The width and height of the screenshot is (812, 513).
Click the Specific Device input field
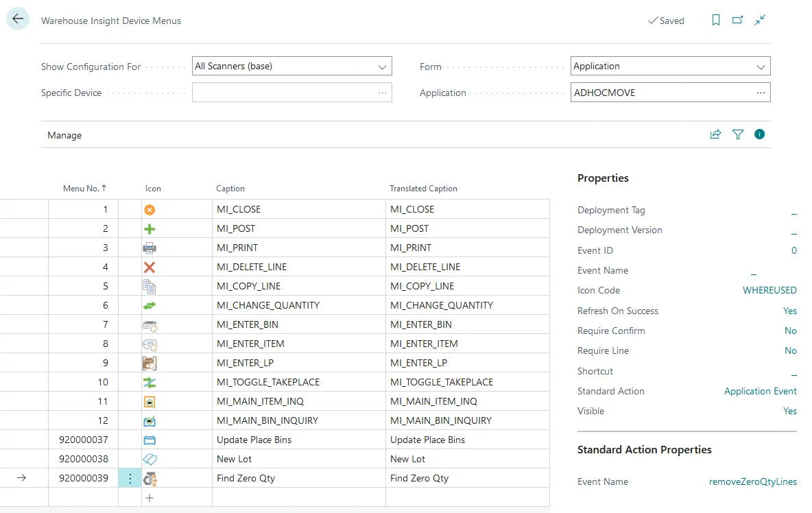[284, 93]
